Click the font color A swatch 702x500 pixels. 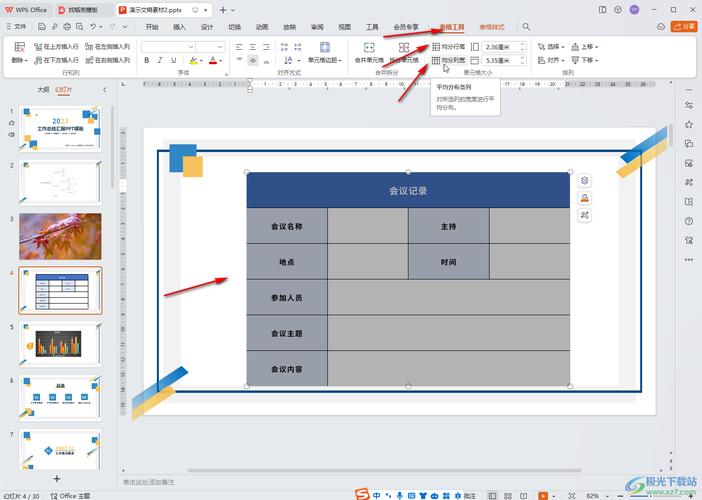coord(212,61)
